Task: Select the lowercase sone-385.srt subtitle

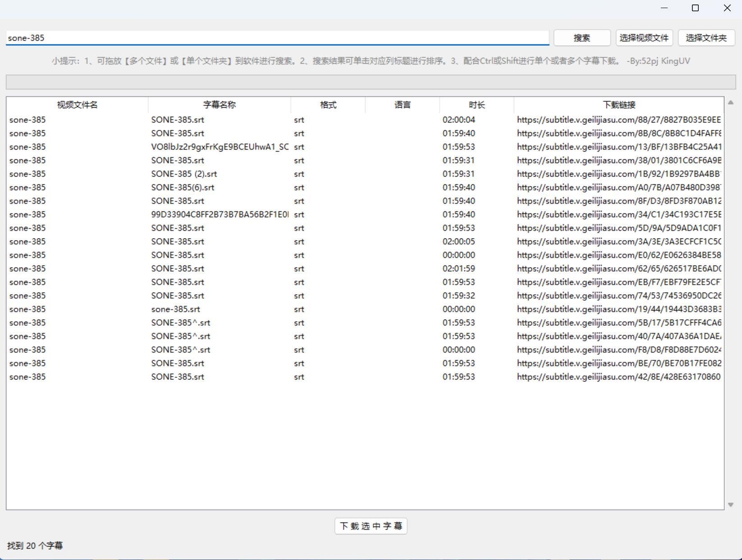Action: [x=365, y=309]
